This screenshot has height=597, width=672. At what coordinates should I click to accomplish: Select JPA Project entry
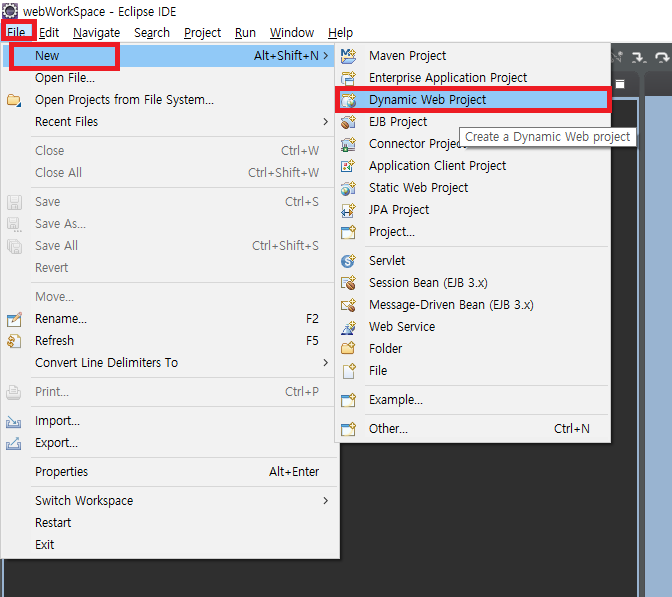473,210
